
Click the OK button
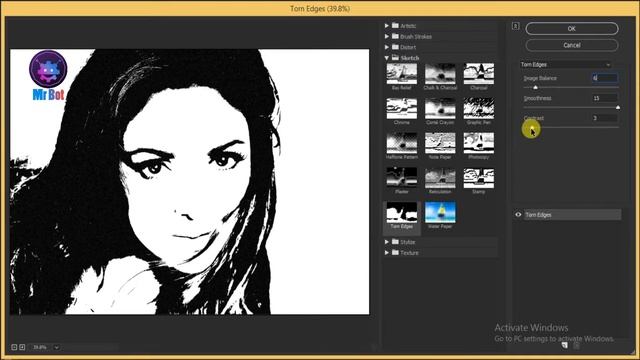click(572, 29)
